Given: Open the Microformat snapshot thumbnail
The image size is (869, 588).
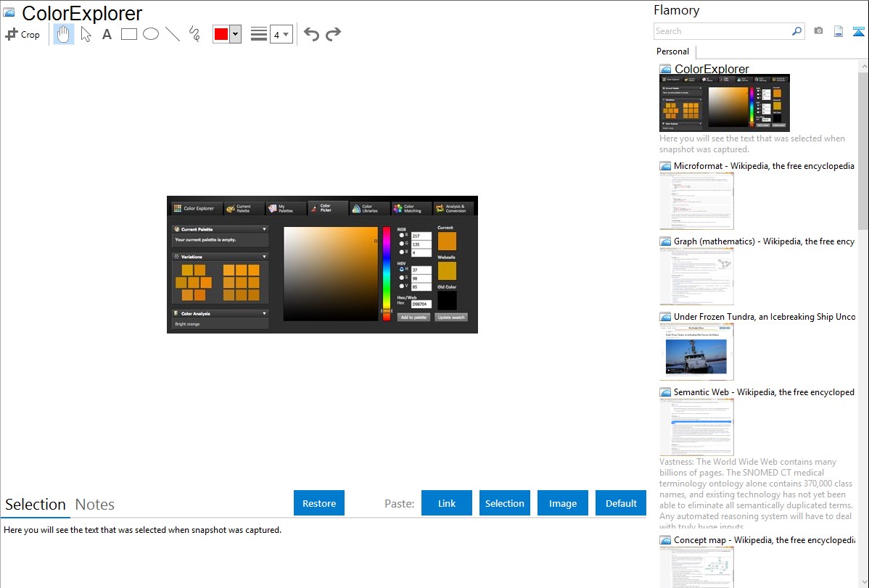Looking at the screenshot, I should tap(696, 201).
